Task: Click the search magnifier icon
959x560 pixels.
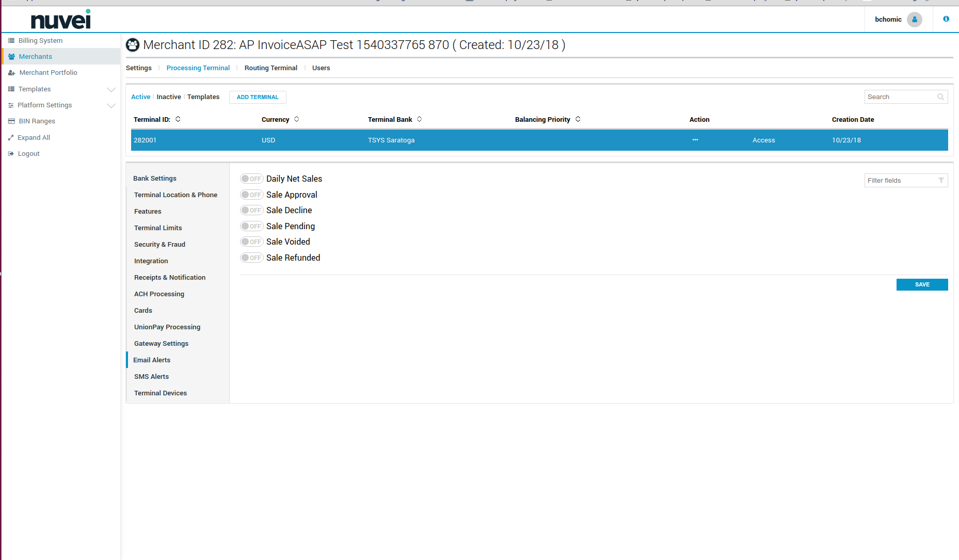Action: [x=940, y=97]
